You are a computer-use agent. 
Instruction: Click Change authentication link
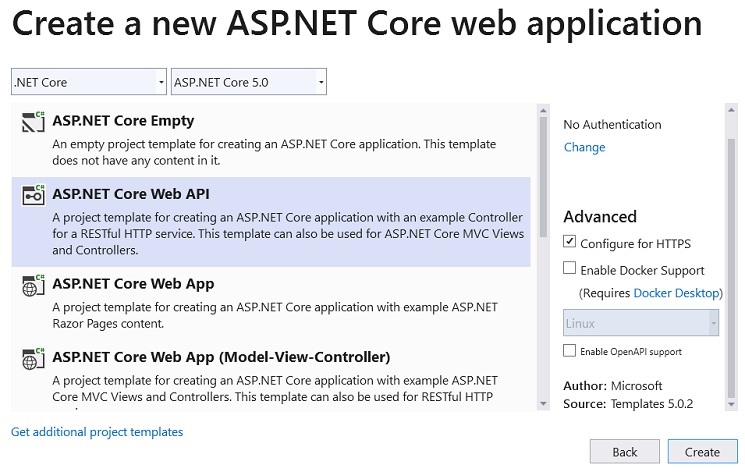tap(584, 147)
